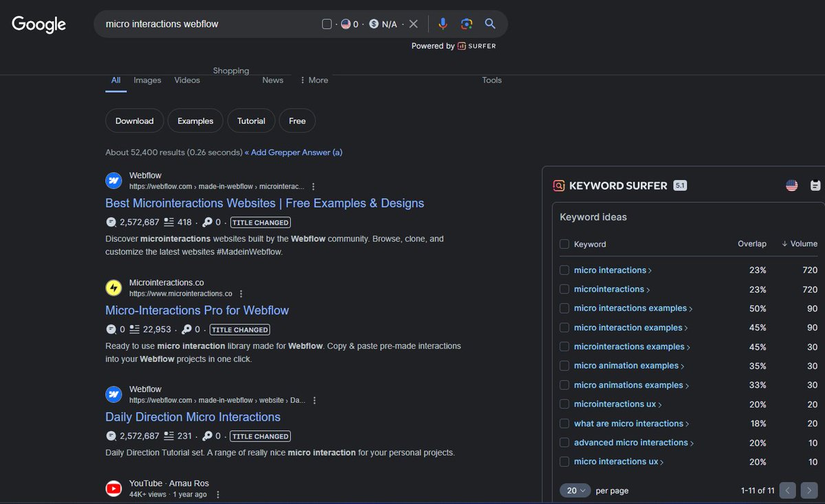Click word count icon beside 22,953
The width and height of the screenshot is (825, 504).
pyautogui.click(x=135, y=329)
